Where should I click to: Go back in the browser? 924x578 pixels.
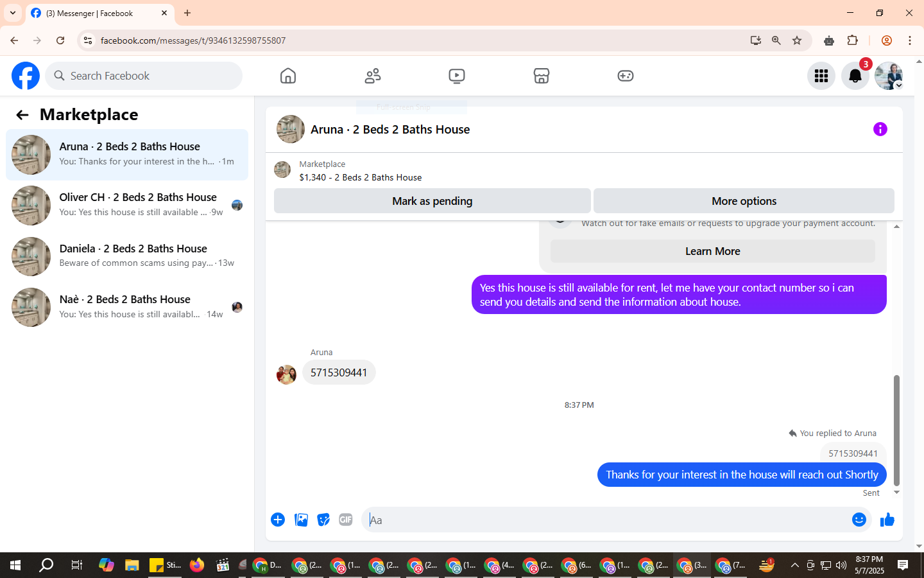click(14, 40)
